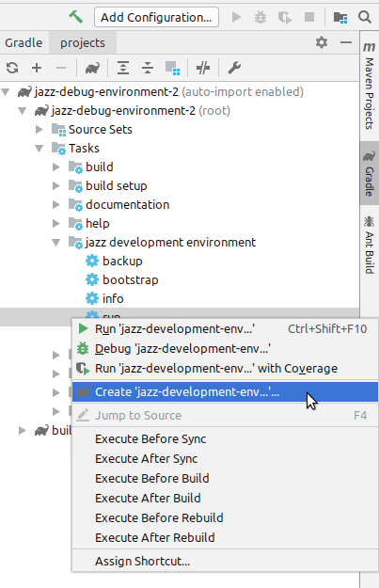Click the Expand All icon
This screenshot has height=588, width=379.
[123, 68]
